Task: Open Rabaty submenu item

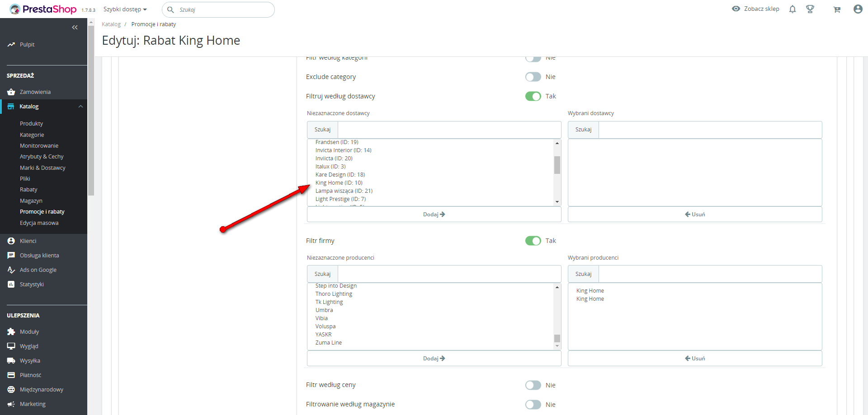Action: (28, 190)
